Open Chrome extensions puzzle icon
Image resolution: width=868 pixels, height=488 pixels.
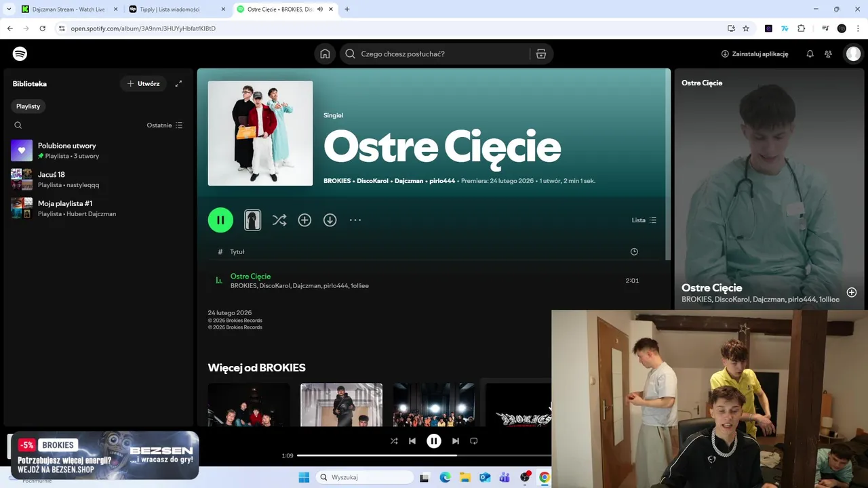coord(802,28)
